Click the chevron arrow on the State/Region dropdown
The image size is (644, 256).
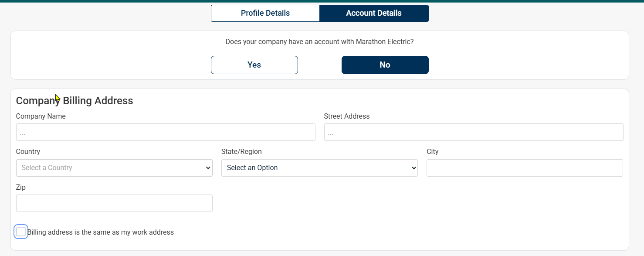coord(413,168)
